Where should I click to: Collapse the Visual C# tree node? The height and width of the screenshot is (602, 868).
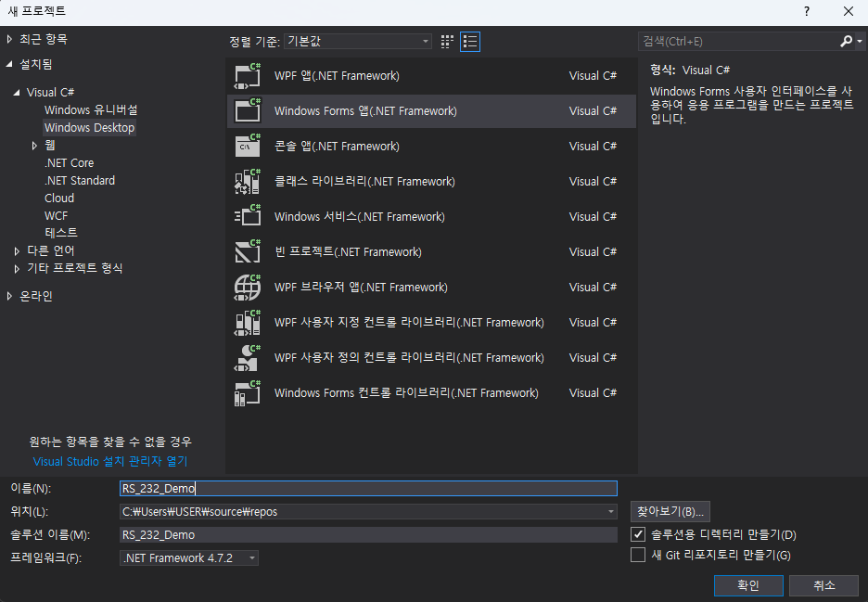(x=17, y=93)
